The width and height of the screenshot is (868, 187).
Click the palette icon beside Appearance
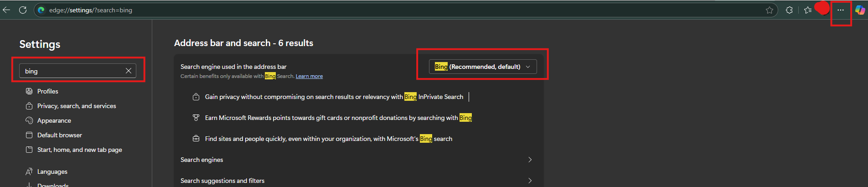pyautogui.click(x=29, y=120)
